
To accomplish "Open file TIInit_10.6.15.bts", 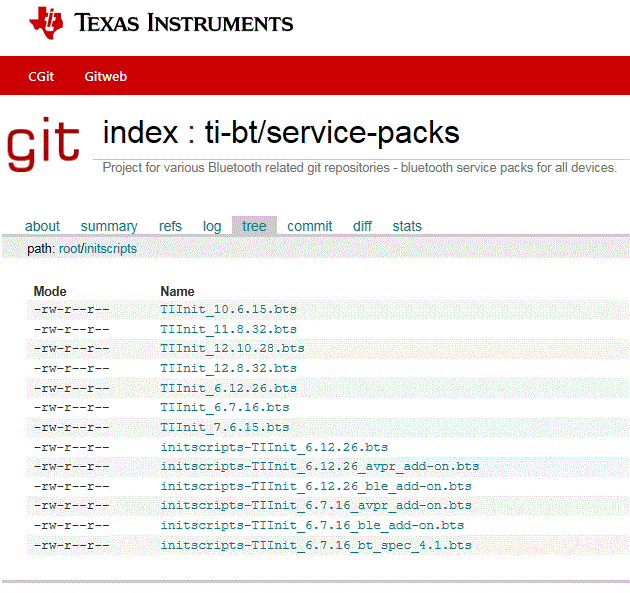I will pyautogui.click(x=229, y=309).
